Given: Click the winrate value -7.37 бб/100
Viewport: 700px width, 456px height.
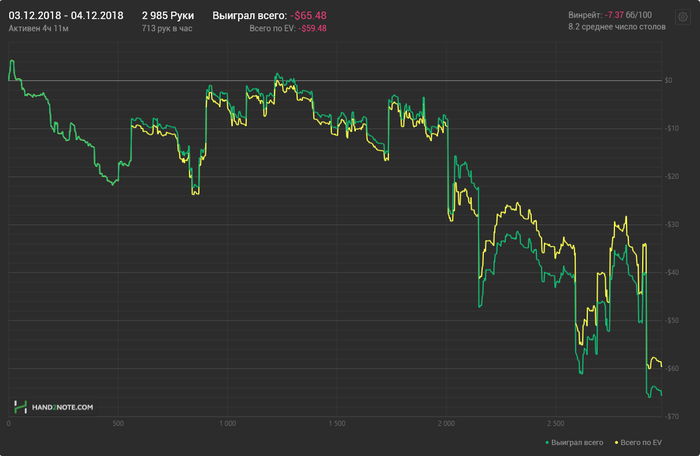Looking at the screenshot, I should tap(628, 15).
